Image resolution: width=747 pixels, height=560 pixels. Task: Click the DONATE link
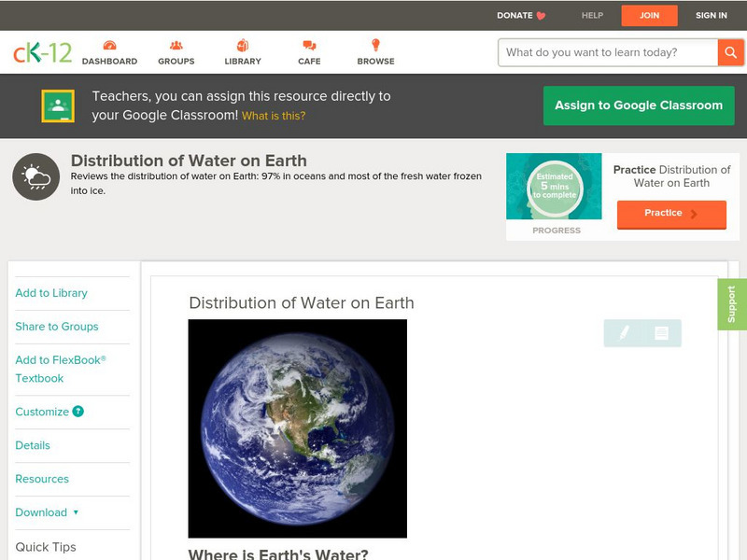pyautogui.click(x=514, y=15)
